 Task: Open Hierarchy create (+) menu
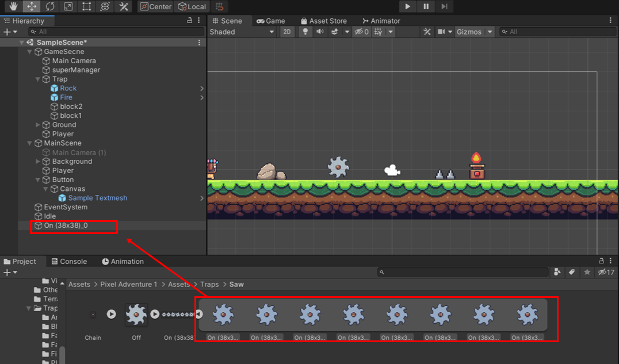pyautogui.click(x=10, y=32)
